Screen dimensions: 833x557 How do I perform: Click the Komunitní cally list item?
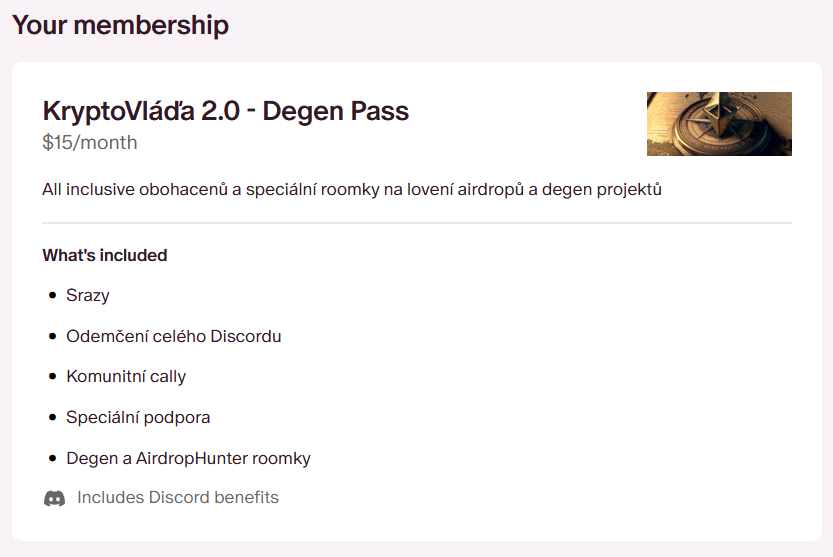pyautogui.click(x=126, y=377)
